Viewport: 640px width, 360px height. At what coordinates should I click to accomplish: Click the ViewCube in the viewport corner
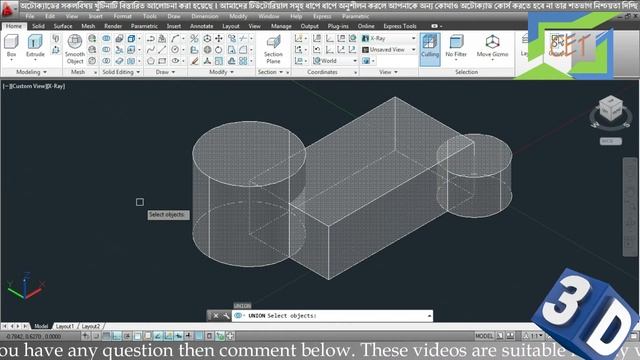611,109
